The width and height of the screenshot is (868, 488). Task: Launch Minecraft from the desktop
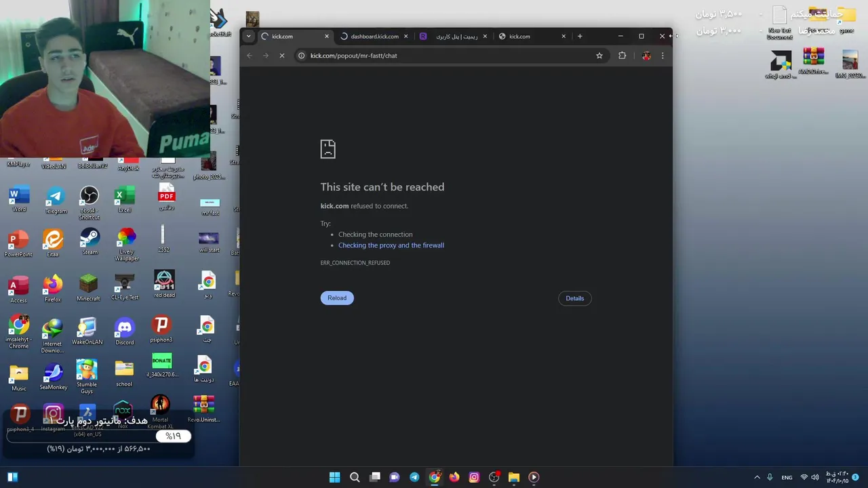pyautogui.click(x=88, y=288)
